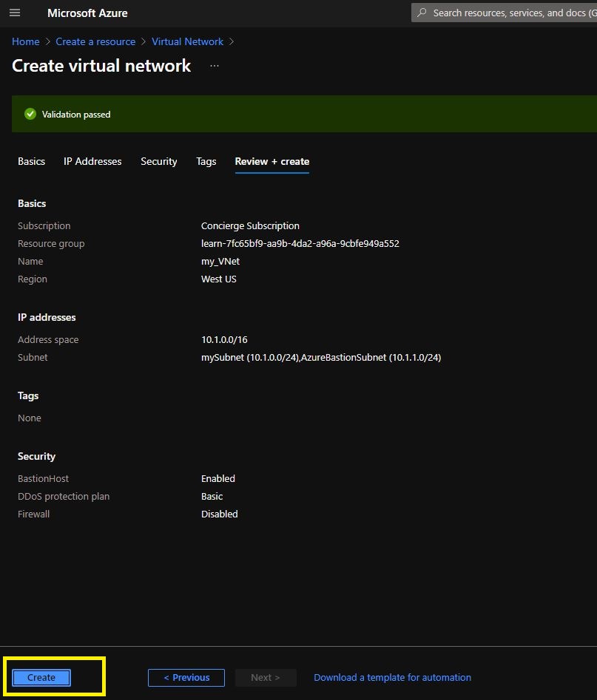The image size is (597, 700).
Task: Click the Create virtual network heading
Action: (x=101, y=66)
